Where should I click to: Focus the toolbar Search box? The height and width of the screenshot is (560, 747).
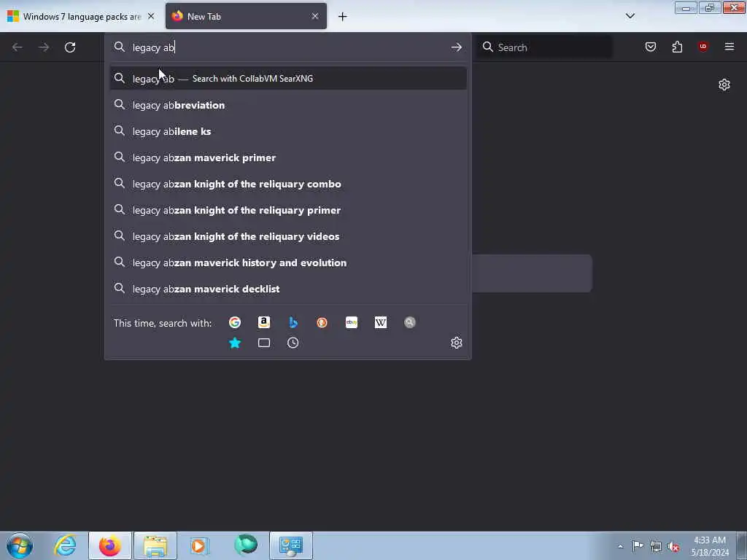click(x=544, y=47)
